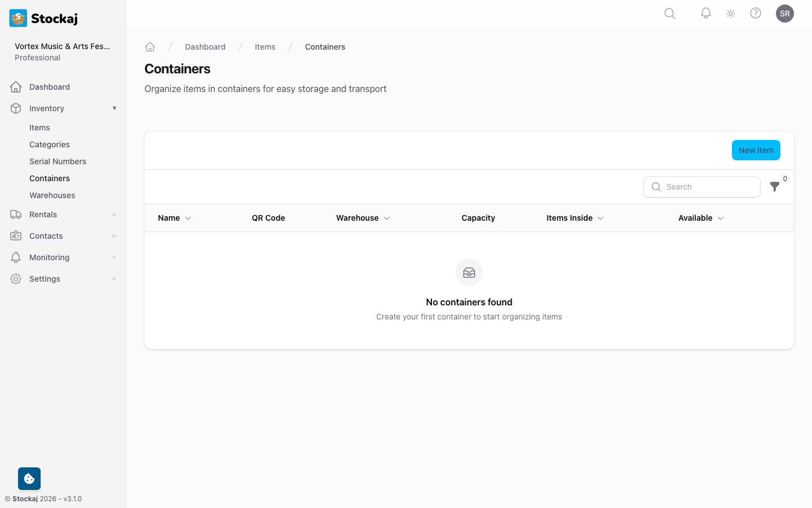Select the Rentals icon in the sidebar
This screenshot has width=812, height=508.
click(16, 214)
